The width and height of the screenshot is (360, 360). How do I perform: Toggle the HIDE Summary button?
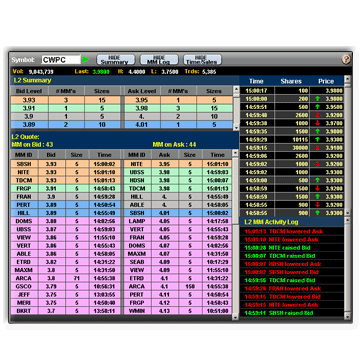click(x=116, y=60)
